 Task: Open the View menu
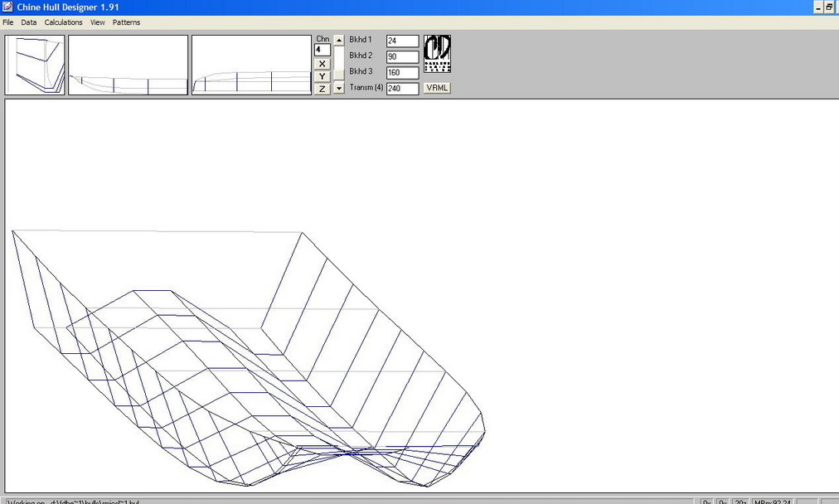pos(98,22)
